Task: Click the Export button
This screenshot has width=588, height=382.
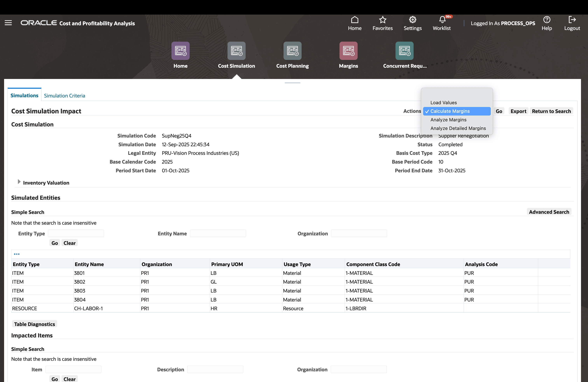Action: [x=518, y=111]
